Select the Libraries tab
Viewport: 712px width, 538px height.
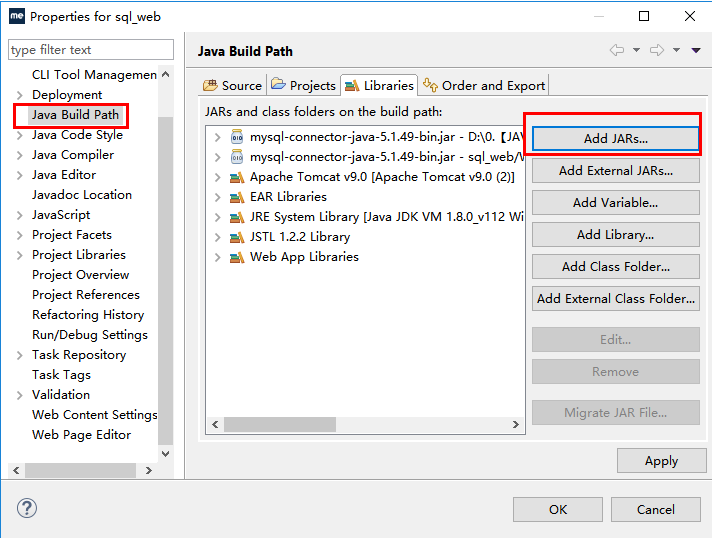379,85
